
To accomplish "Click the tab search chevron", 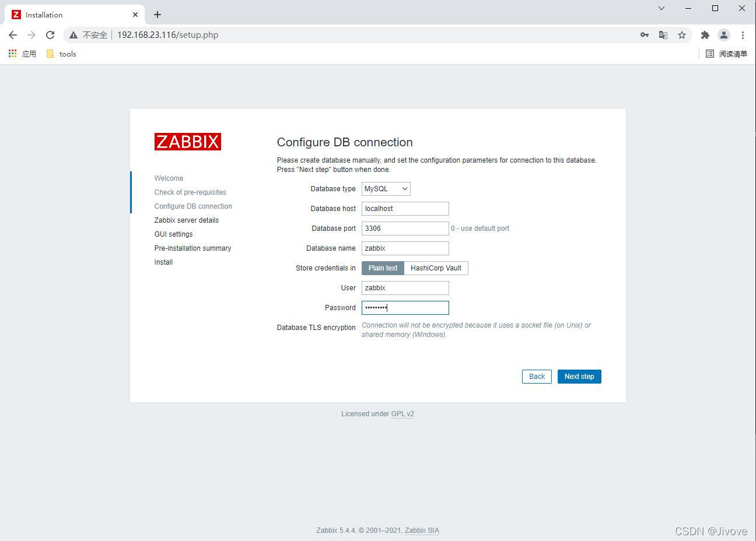I will (661, 8).
